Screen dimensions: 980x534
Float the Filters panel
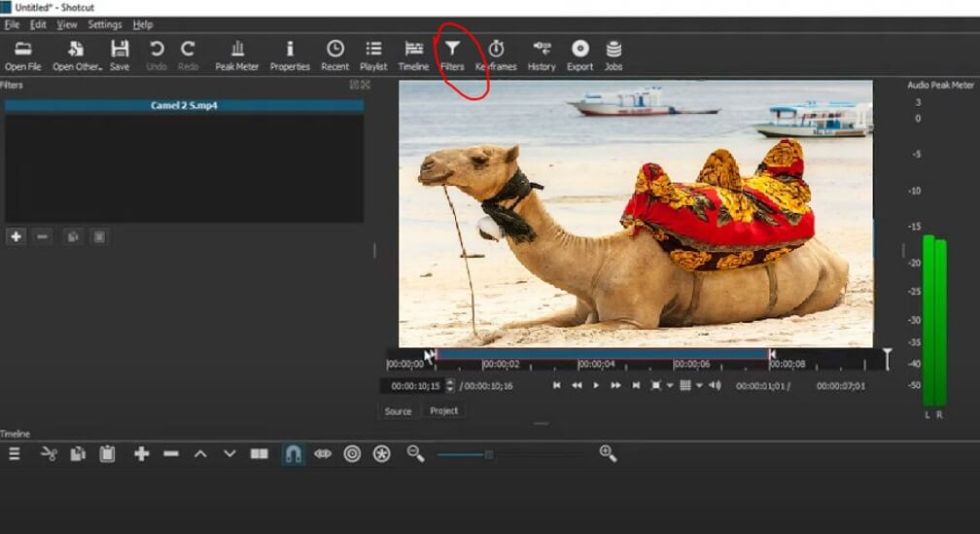[x=354, y=85]
